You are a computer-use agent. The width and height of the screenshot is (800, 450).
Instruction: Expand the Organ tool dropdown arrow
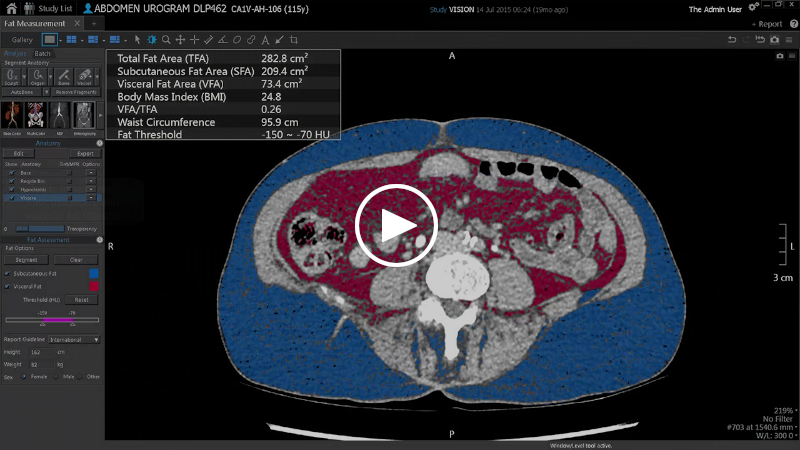click(x=50, y=77)
